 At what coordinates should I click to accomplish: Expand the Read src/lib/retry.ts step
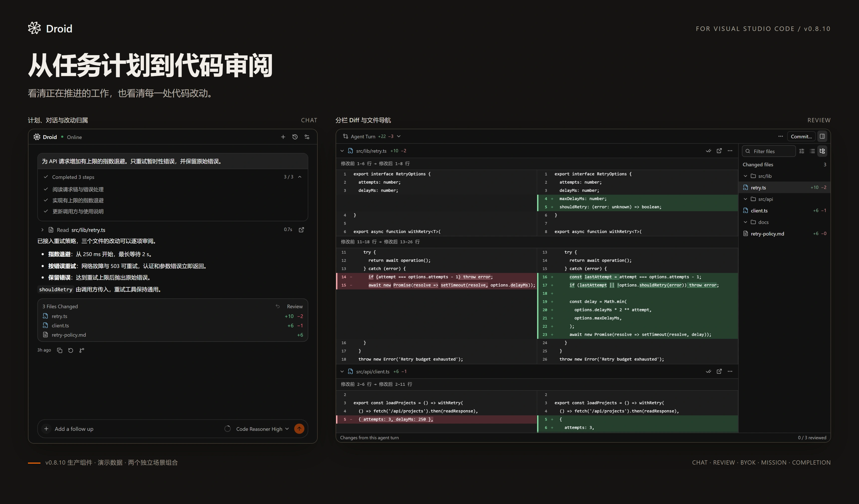[x=42, y=230]
